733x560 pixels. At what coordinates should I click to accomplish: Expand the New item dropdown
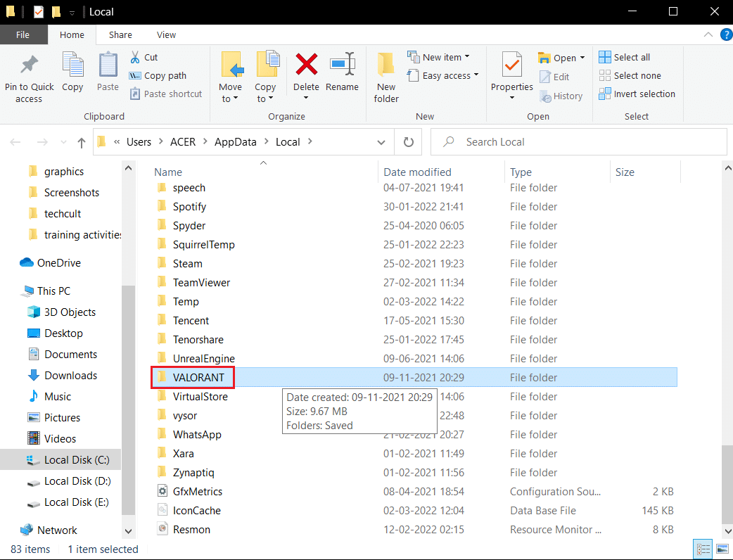[x=467, y=57]
